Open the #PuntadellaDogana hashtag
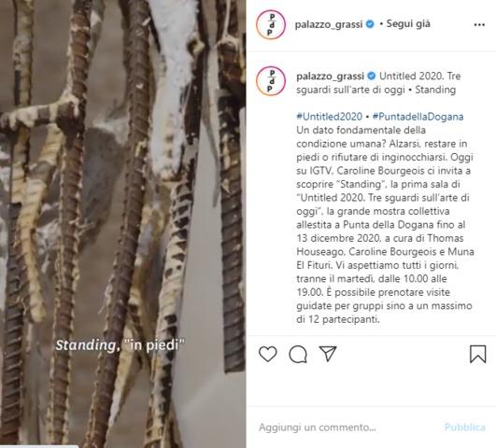This screenshot has width=496, height=448. click(418, 117)
